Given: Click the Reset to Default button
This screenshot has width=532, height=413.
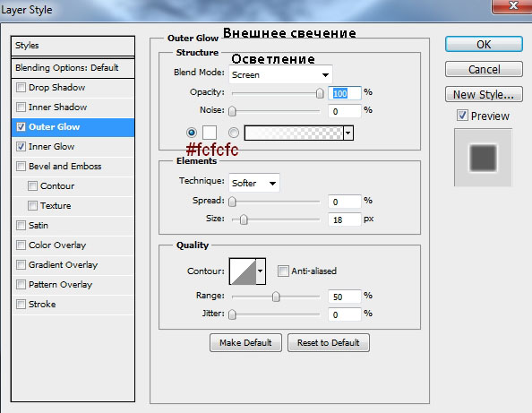Looking at the screenshot, I should pyautogui.click(x=329, y=343).
